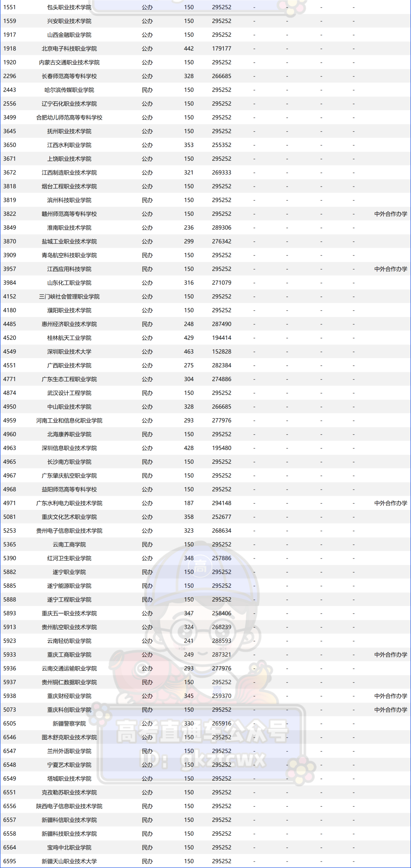Click school name 包头职业技术学院
Image resolution: width=411 pixels, height=868 pixels.
pos(69,7)
